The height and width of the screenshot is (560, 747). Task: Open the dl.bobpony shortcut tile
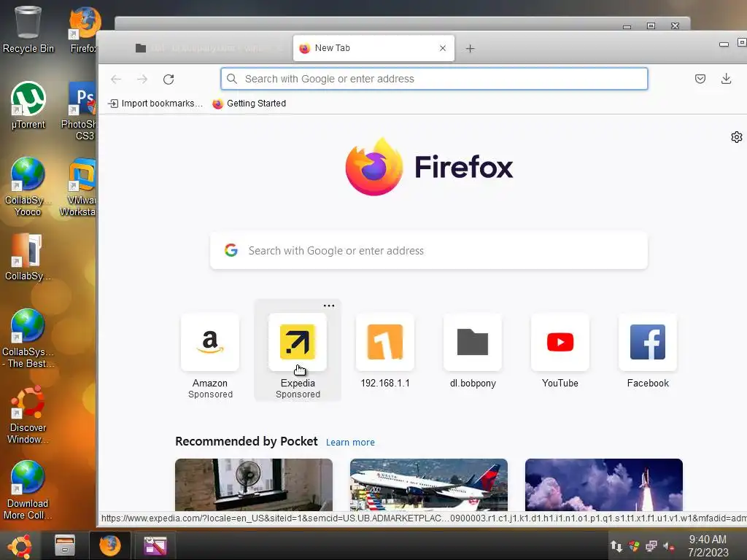click(x=473, y=351)
